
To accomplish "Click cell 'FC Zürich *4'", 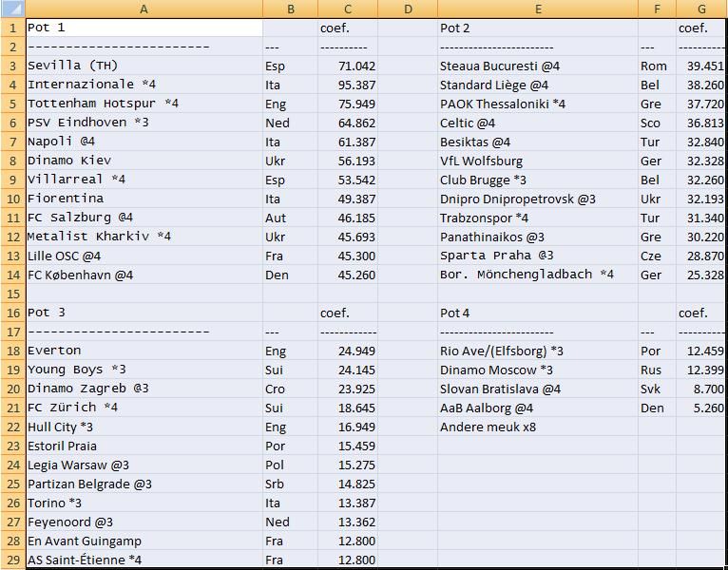I will (144, 408).
